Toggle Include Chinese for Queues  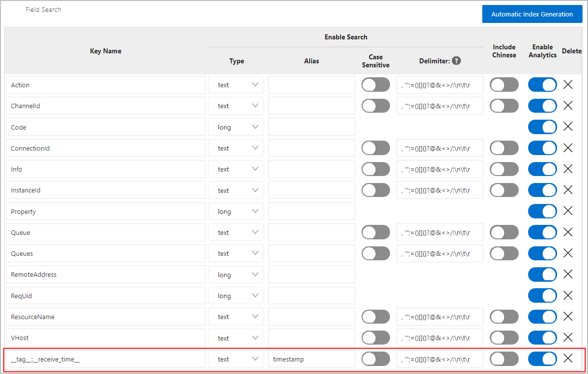504,253
